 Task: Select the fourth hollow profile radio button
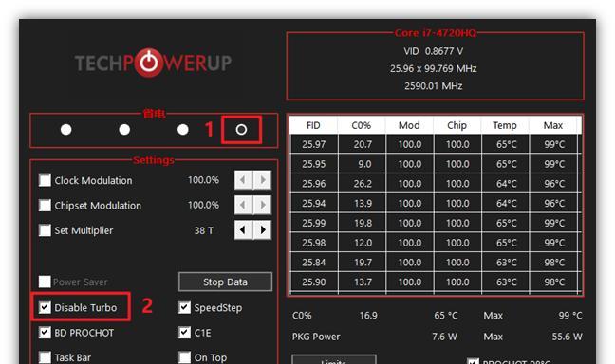(x=241, y=130)
